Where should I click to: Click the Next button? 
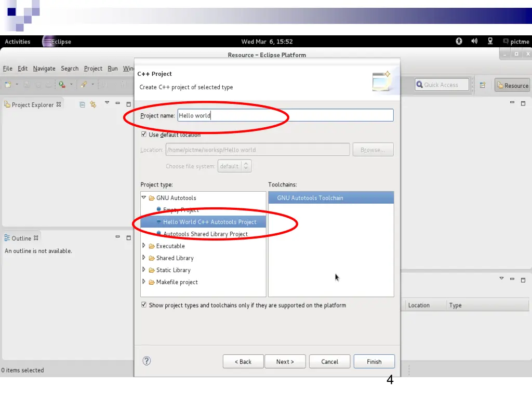(x=285, y=362)
